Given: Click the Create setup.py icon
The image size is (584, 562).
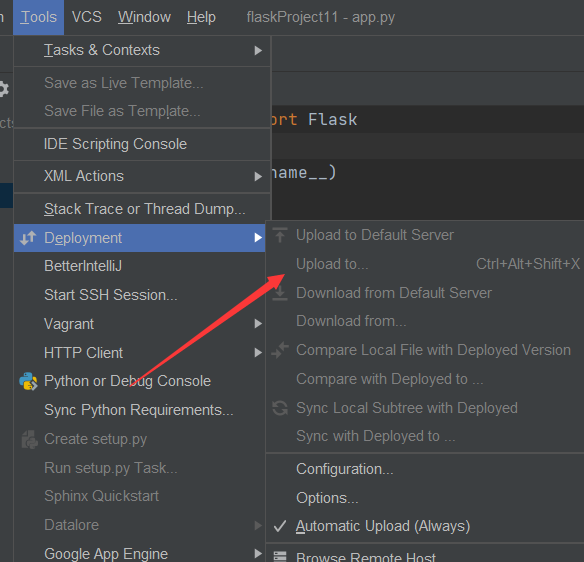Looking at the screenshot, I should pyautogui.click(x=29, y=439).
